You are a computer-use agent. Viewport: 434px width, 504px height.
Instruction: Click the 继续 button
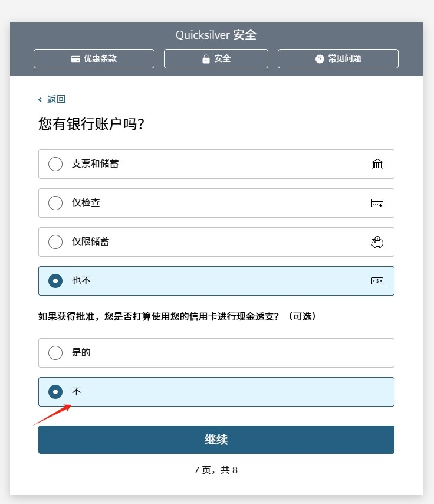(216, 440)
